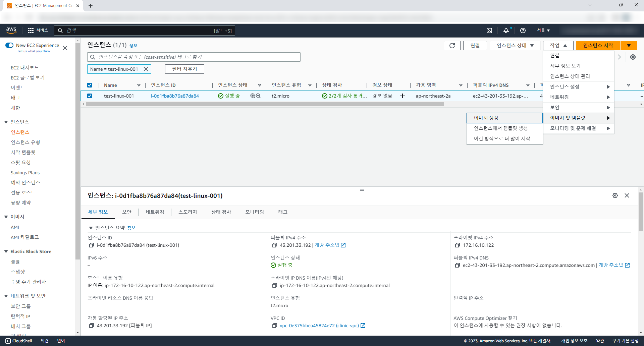Go to next page arrow of table

[620, 57]
